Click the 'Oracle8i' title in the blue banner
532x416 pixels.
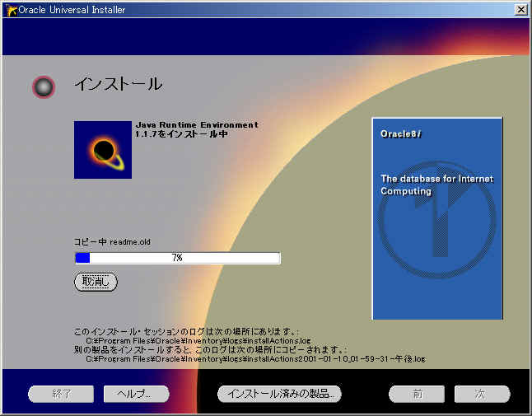pyautogui.click(x=401, y=133)
